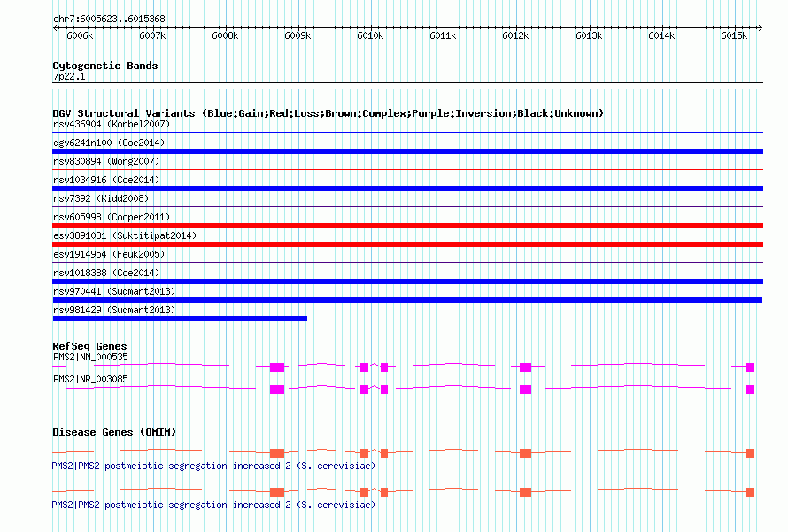Click the red loss bar of nsv605998

click(407, 226)
